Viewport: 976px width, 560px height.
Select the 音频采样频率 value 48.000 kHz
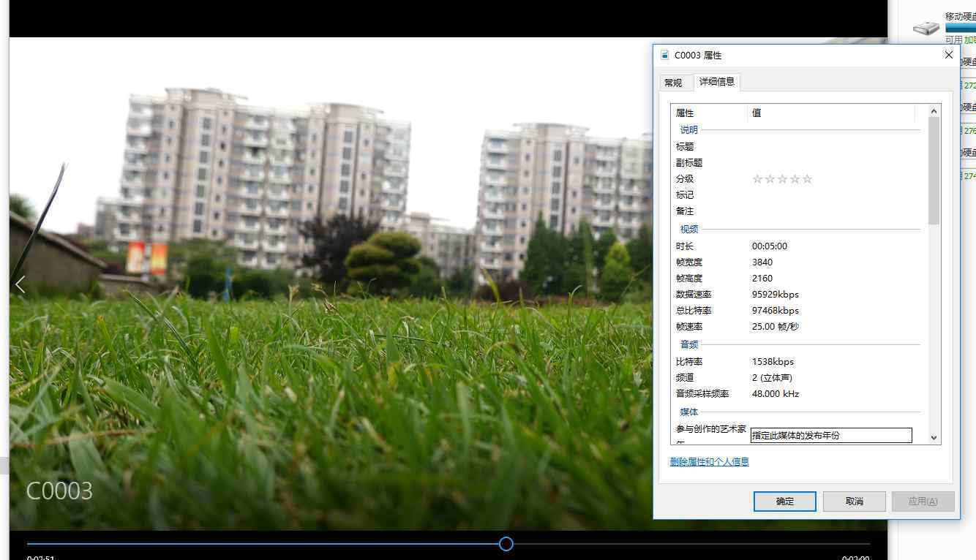pyautogui.click(x=776, y=394)
